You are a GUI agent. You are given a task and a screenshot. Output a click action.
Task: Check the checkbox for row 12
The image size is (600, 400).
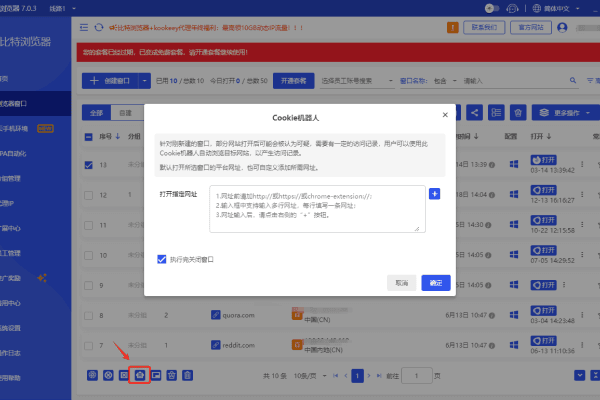click(88, 195)
